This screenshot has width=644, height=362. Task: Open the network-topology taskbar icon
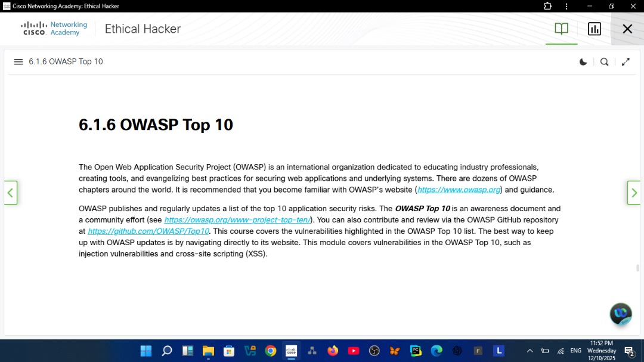[x=312, y=351]
